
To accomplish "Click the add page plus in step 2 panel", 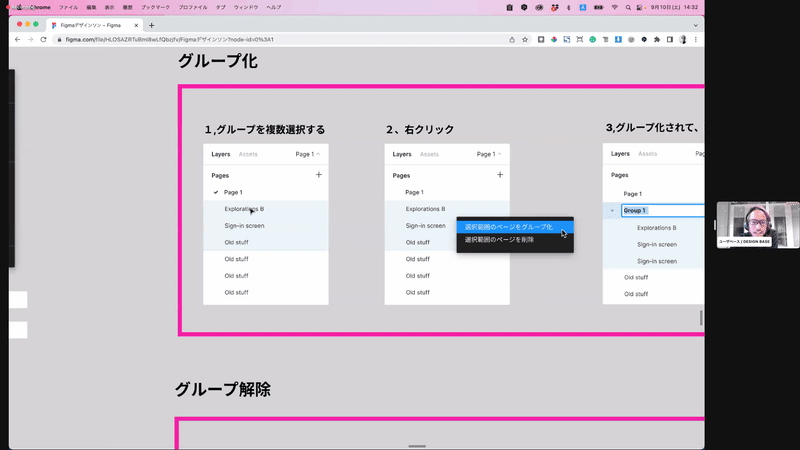I will tap(500, 174).
